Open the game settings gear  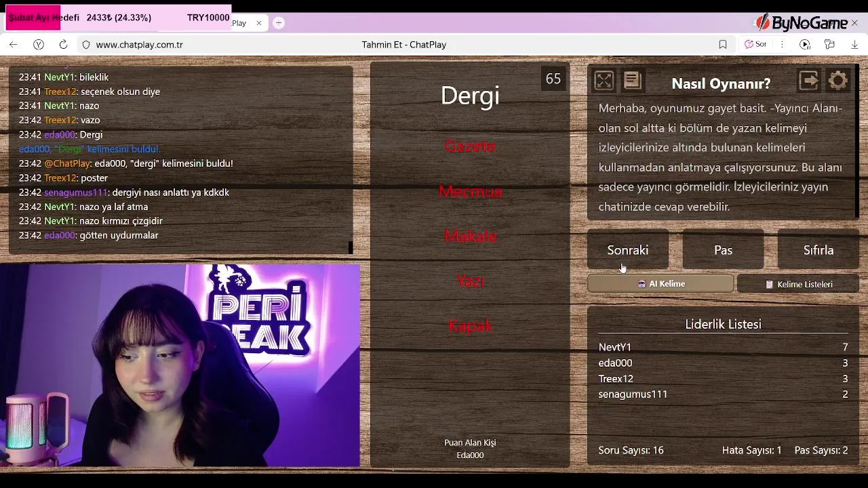[x=838, y=81]
